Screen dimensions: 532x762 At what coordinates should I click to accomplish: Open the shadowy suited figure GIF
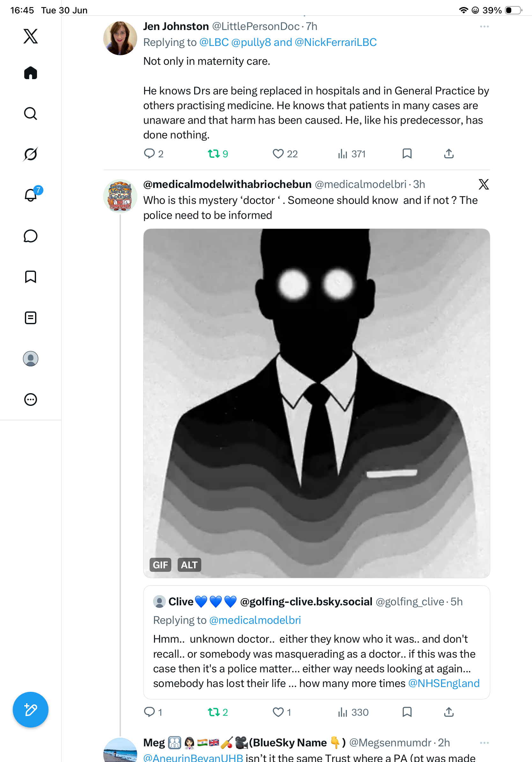tap(316, 403)
